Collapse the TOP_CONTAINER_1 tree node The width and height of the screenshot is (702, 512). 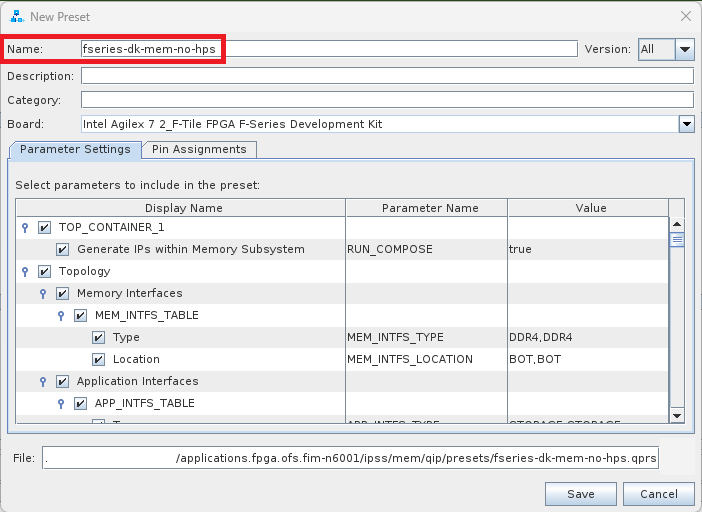point(25,227)
